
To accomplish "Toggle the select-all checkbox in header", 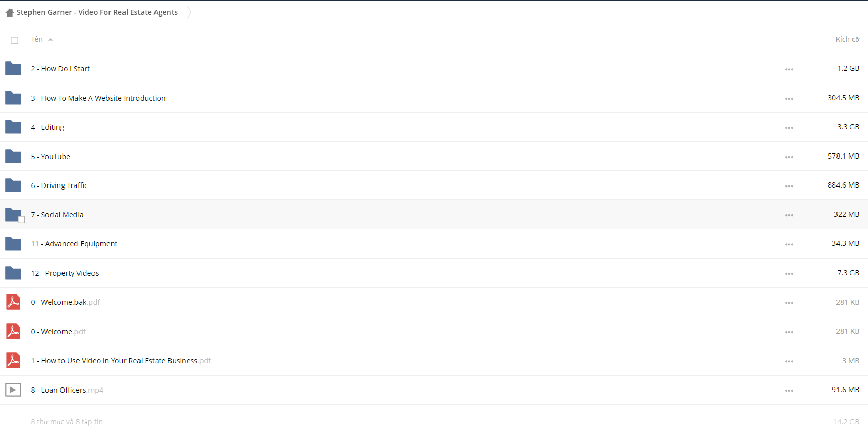I will [14, 40].
